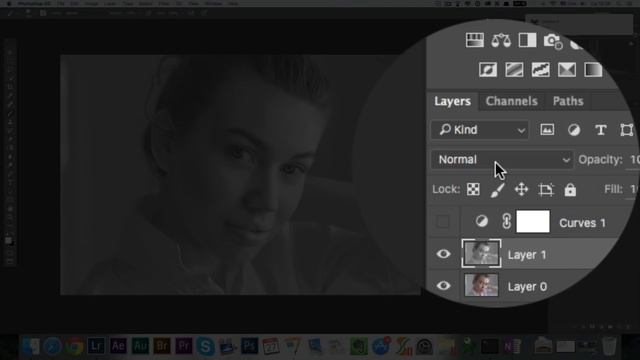Add a Selective Color adjustment
Screen dimensions: 640x360
pyautogui.click(x=567, y=70)
